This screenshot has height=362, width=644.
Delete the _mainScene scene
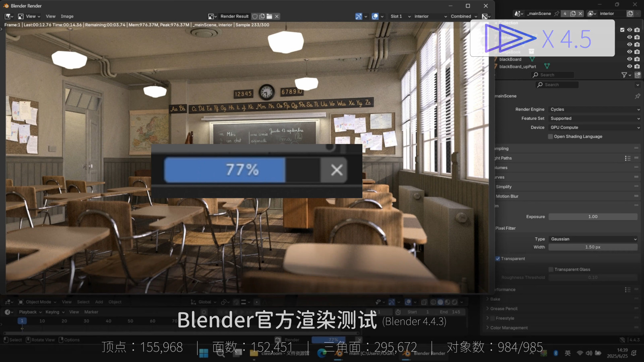[x=580, y=14]
